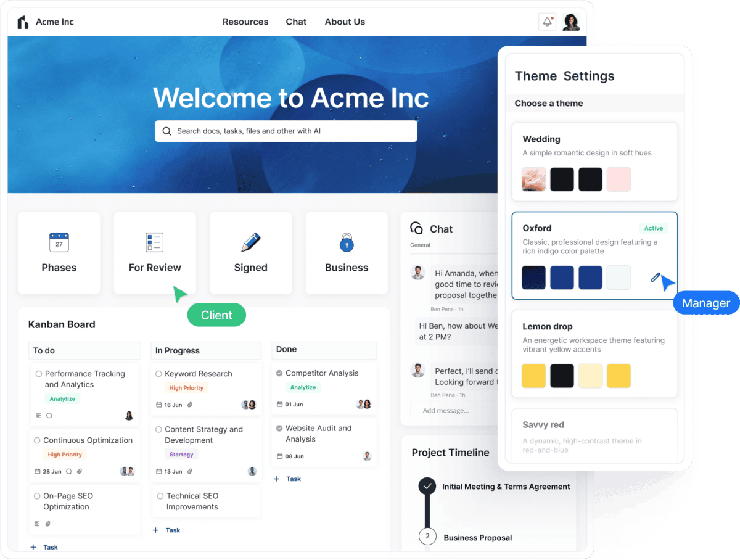Click the Chat bubble icon in chat panel
740x560 pixels.
(416, 228)
